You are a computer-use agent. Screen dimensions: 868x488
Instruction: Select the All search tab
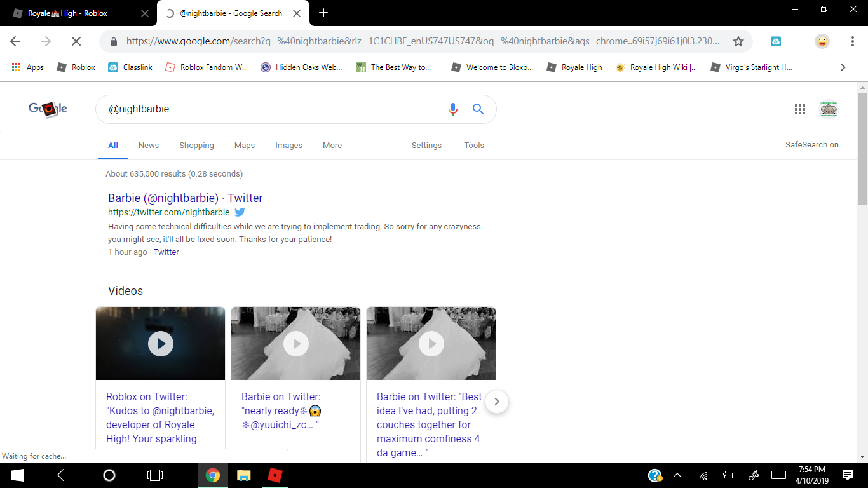pos(113,146)
